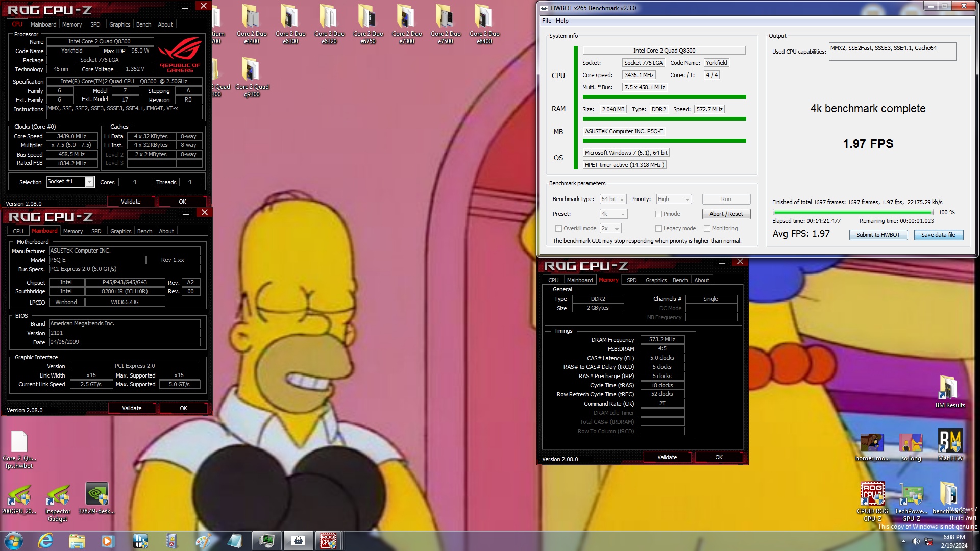The width and height of the screenshot is (980, 551).
Task: Open the Windows Start menu
Action: coord(14,541)
